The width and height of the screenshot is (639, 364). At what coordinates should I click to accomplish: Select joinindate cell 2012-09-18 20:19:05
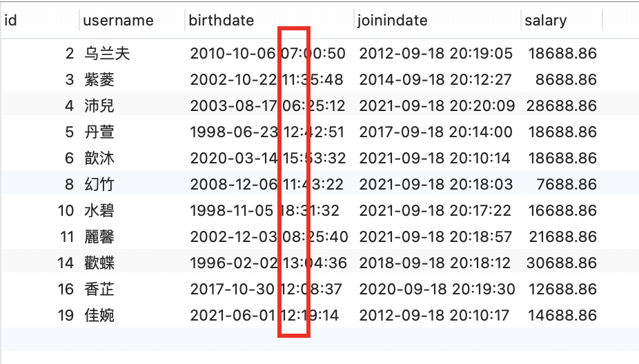click(x=435, y=54)
